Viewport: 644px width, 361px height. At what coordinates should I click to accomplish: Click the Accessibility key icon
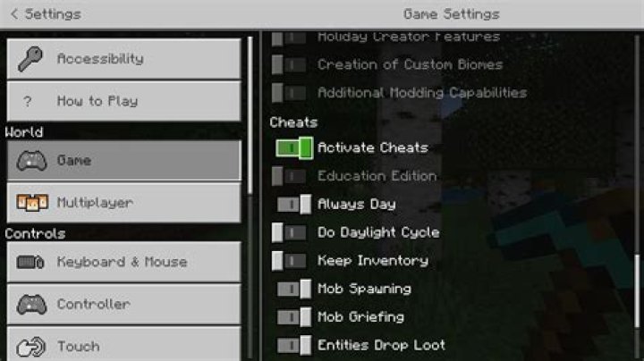30,58
